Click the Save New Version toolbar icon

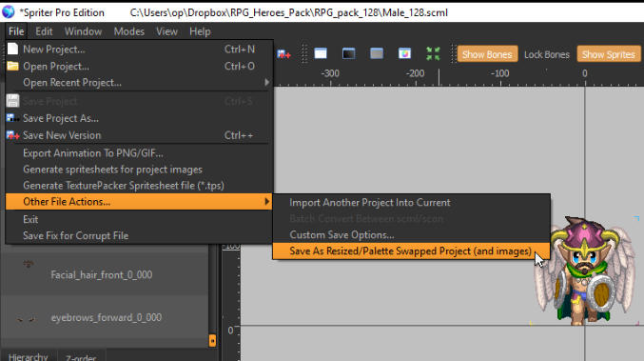tap(283, 54)
